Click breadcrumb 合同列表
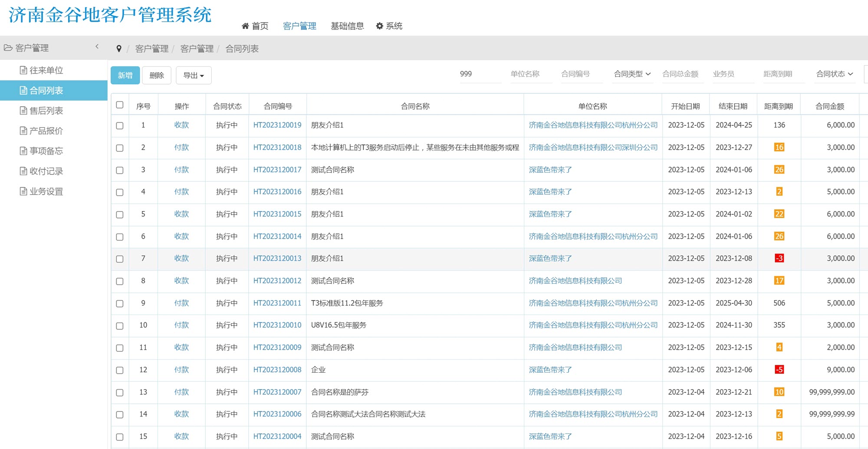 point(242,49)
